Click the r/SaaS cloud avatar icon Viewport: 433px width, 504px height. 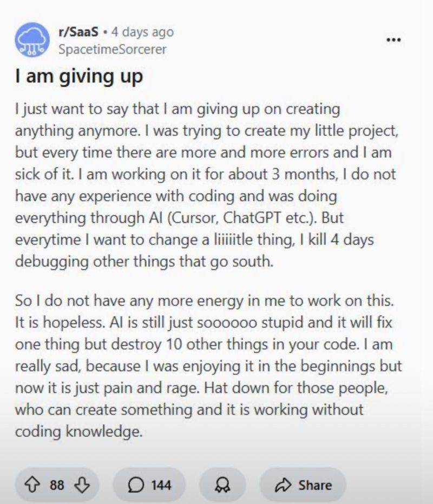[32, 39]
